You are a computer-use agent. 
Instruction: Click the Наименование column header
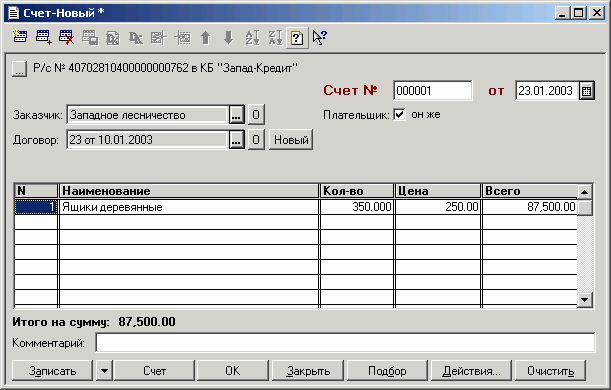pos(189,191)
